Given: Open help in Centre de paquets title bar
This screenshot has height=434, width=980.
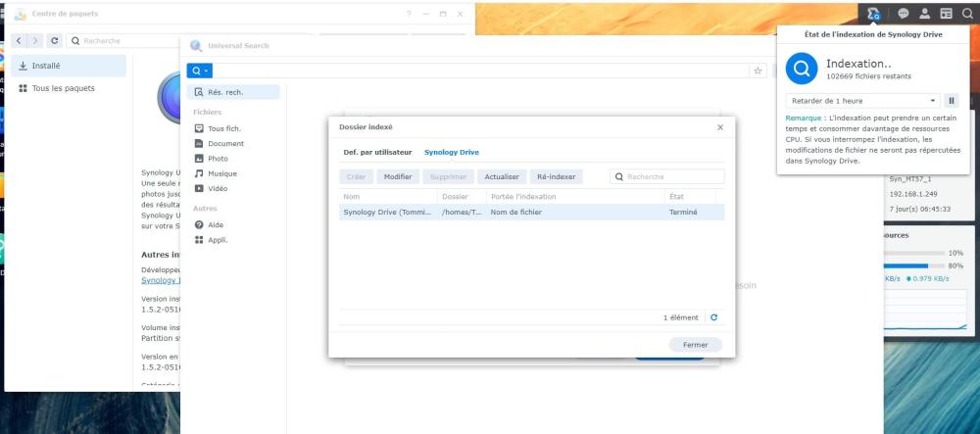Looking at the screenshot, I should (409, 14).
